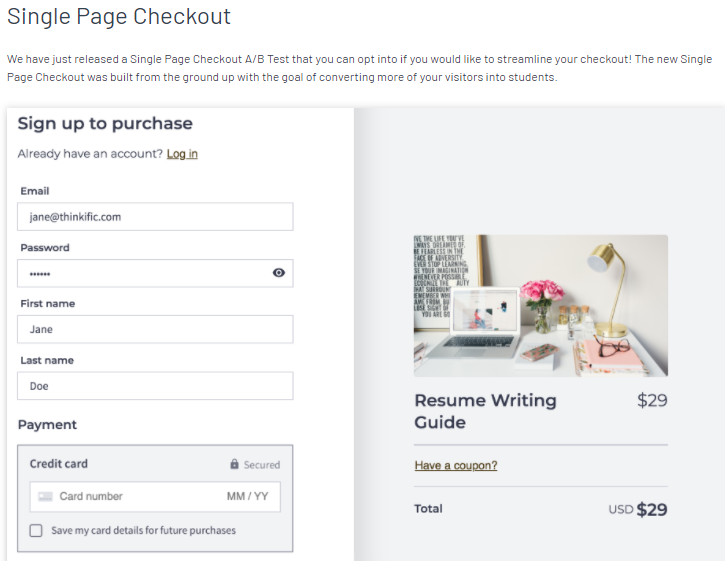The width and height of the screenshot is (725, 561).
Task: Focus the Last name field containing Doe
Action: click(155, 386)
